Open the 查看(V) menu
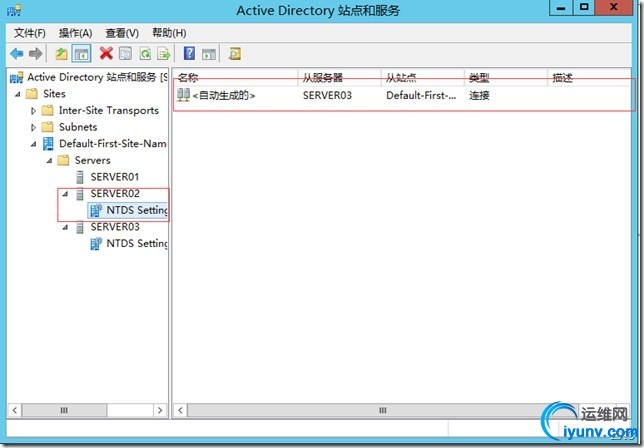The image size is (644, 448). (x=122, y=33)
